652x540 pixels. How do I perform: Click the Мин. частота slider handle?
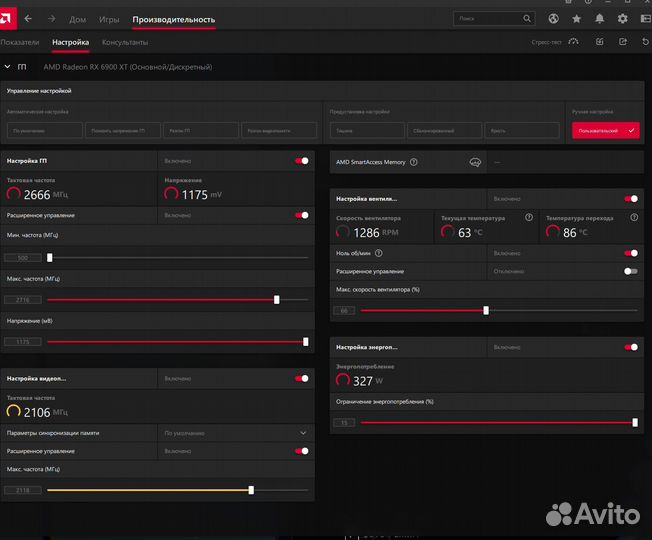tap(49, 258)
